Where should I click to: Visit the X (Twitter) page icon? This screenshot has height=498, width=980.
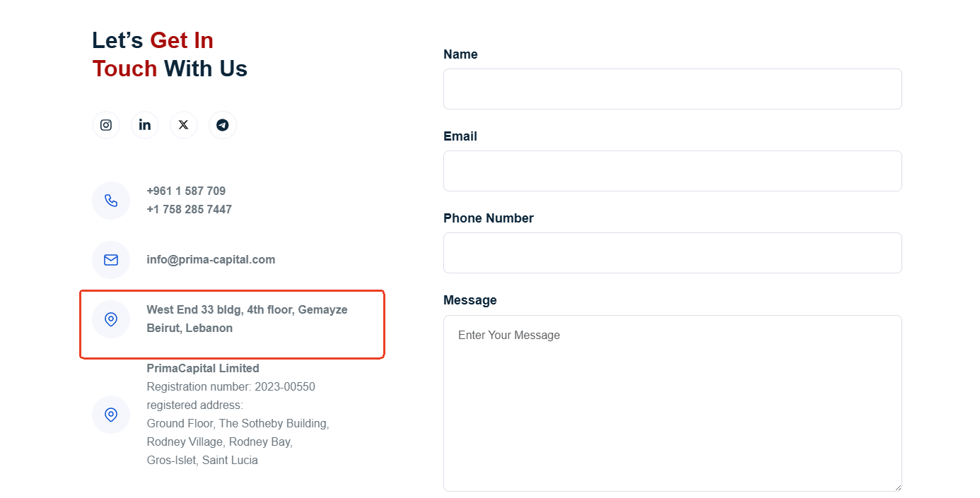coord(184,125)
